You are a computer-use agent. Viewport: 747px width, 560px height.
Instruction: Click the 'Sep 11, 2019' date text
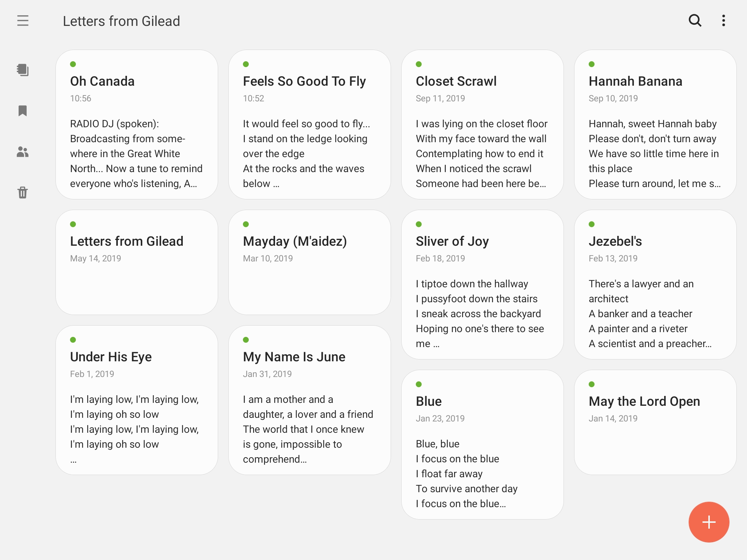(440, 98)
